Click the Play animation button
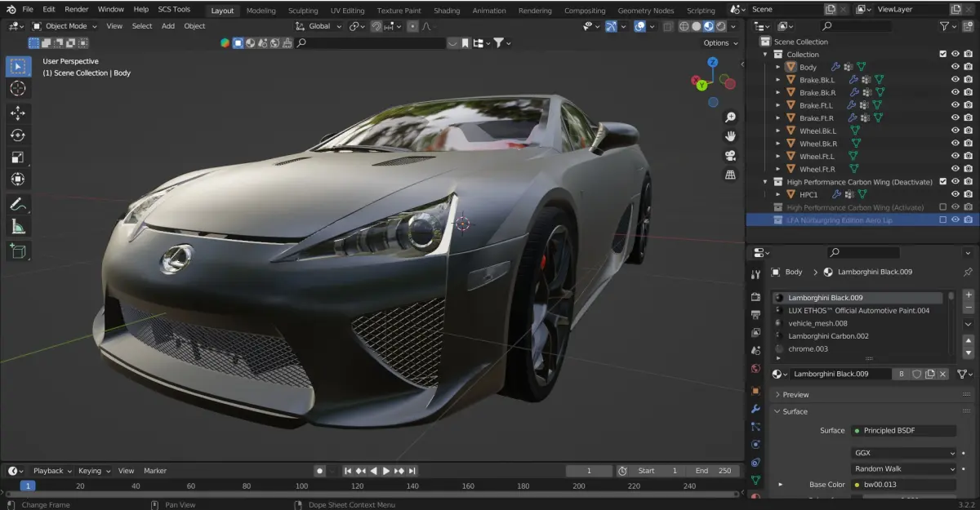This screenshot has height=510, width=980. click(x=386, y=471)
